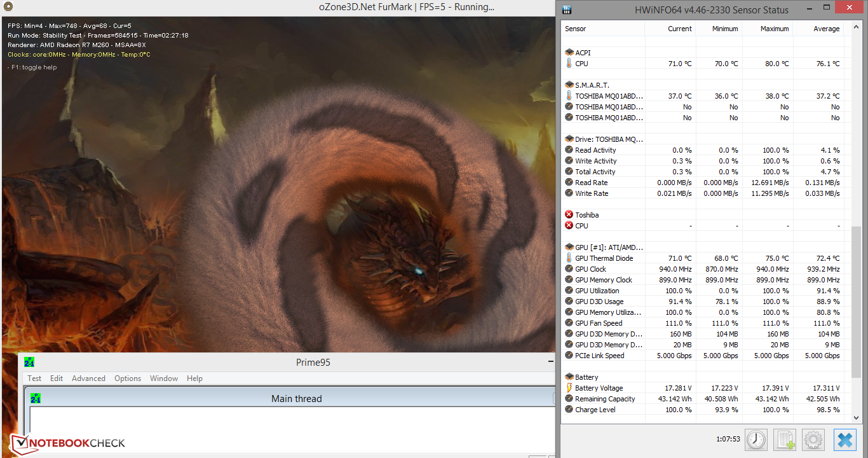The width and height of the screenshot is (868, 458).
Task: Open the Test menu in Prime95
Action: 34,378
